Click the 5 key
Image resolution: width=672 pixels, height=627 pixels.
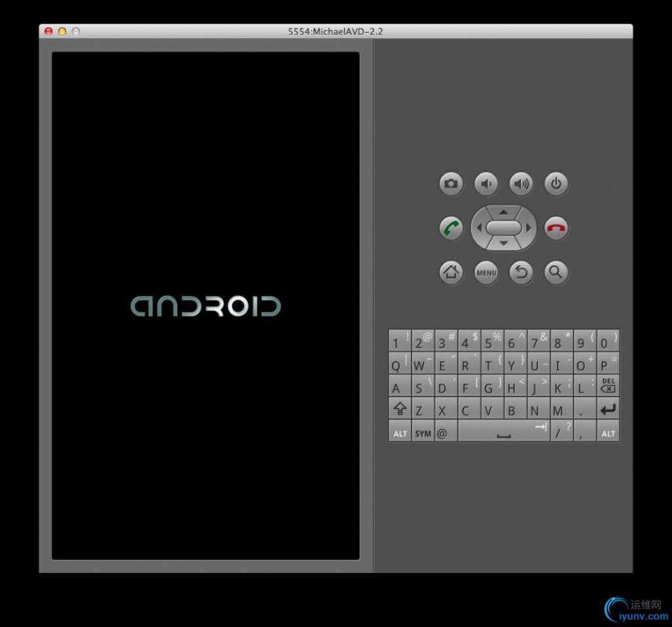[x=492, y=341]
